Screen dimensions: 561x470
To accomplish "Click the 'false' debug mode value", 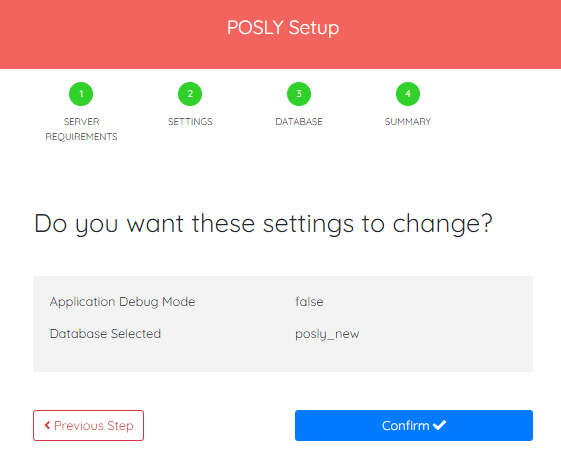I will (309, 302).
